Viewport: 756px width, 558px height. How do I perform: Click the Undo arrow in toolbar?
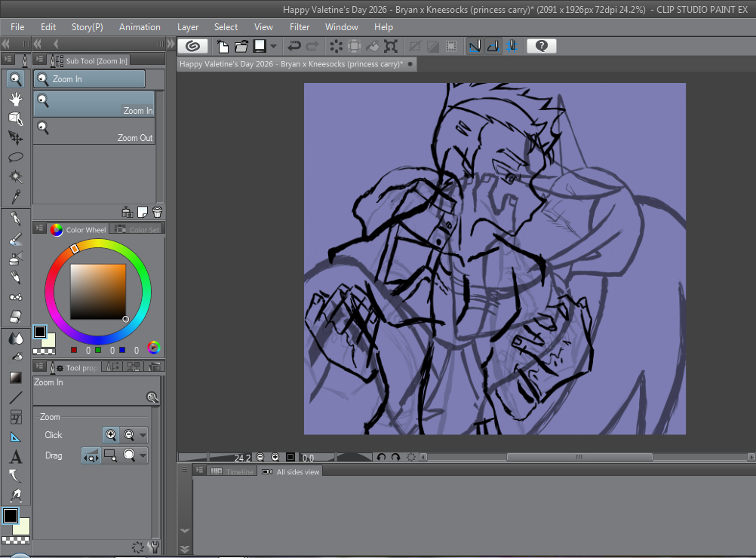tap(294, 46)
